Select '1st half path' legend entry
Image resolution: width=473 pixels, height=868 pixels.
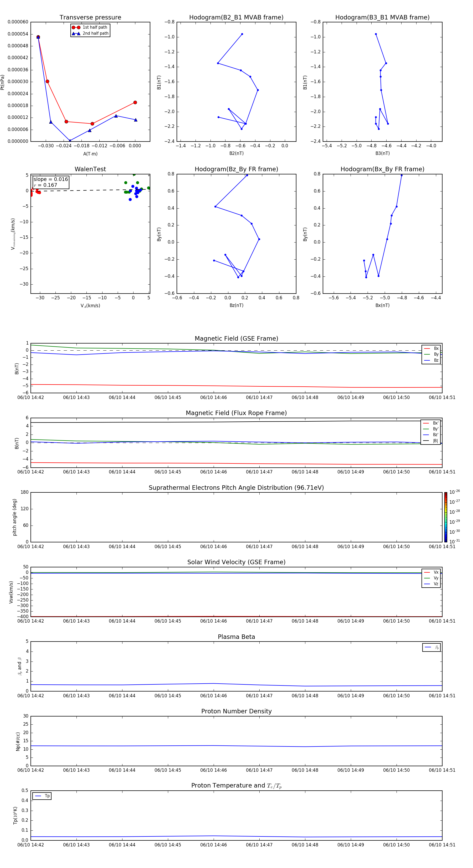(x=90, y=27)
